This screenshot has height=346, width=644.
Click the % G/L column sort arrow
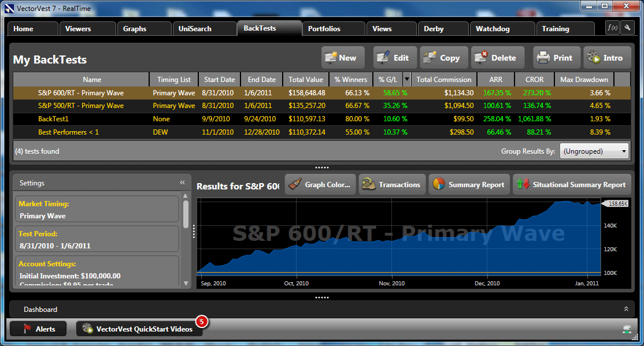click(x=406, y=80)
